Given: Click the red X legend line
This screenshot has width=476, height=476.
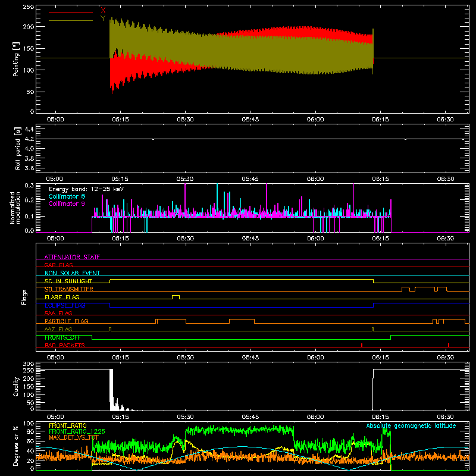Looking at the screenshot, I should [71, 12].
